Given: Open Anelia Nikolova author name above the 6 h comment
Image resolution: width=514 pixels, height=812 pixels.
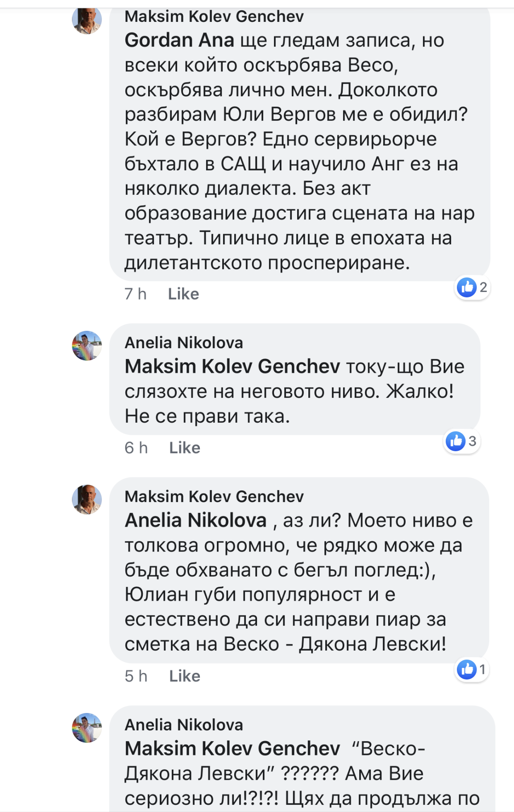Looking at the screenshot, I should 184,343.
